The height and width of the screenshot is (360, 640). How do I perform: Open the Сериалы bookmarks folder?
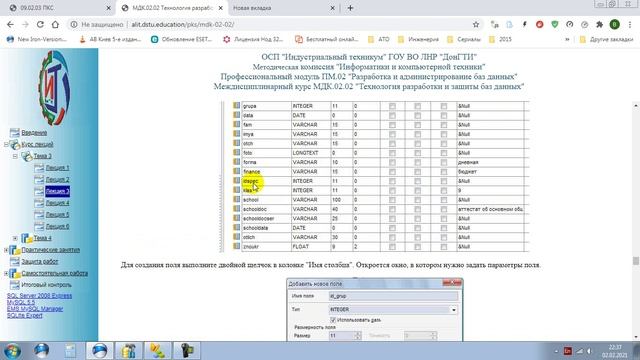point(464,39)
